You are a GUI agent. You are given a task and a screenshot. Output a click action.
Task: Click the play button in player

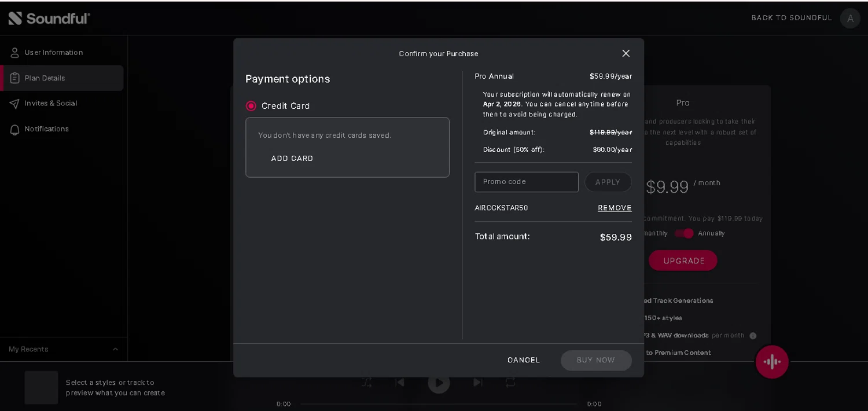pos(439,383)
